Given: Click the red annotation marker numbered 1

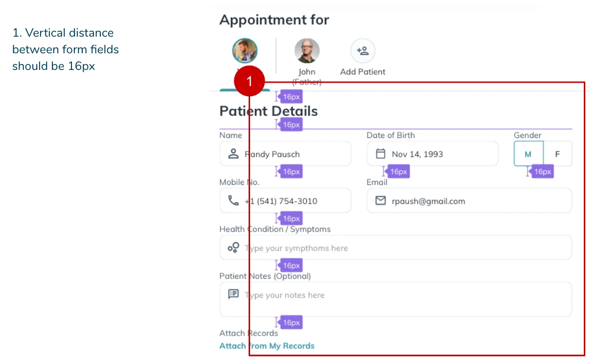Looking at the screenshot, I should click(249, 81).
